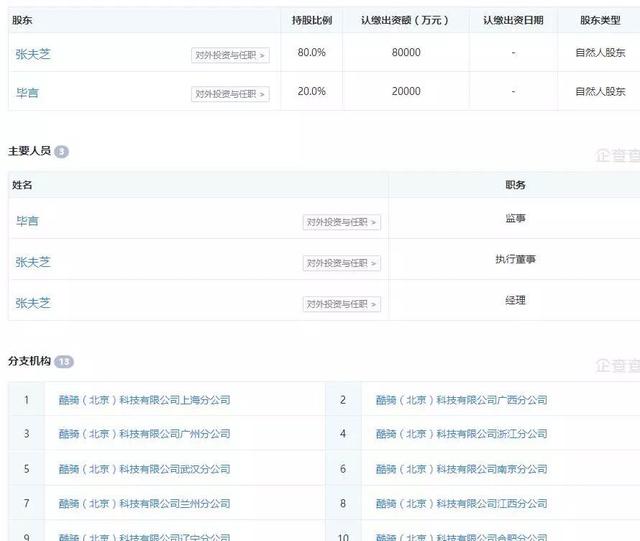Image resolution: width=640 pixels, height=541 pixels.
Task: Open 酷骑（北京）科技有限公司南京分公司 branch link
Action: pyautogui.click(x=462, y=469)
